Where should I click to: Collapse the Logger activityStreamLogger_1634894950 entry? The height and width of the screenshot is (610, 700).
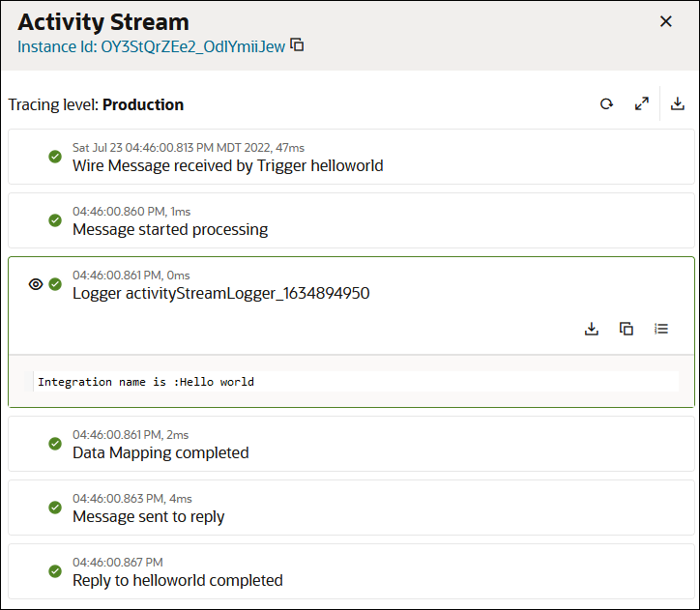click(x=220, y=293)
